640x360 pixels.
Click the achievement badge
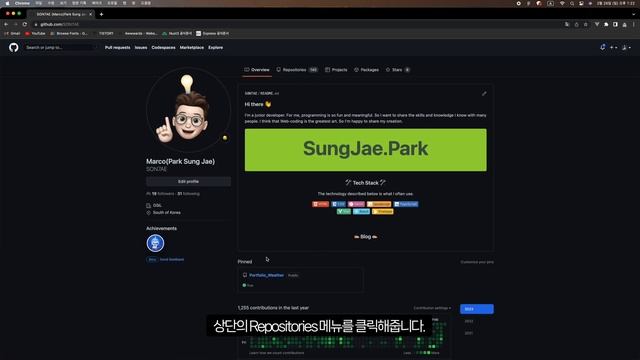click(155, 243)
